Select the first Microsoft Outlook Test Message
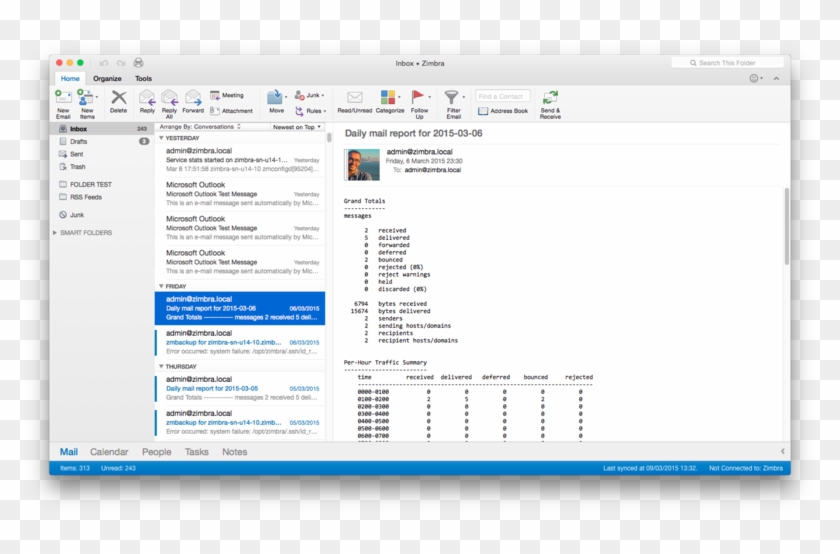 pos(241,194)
